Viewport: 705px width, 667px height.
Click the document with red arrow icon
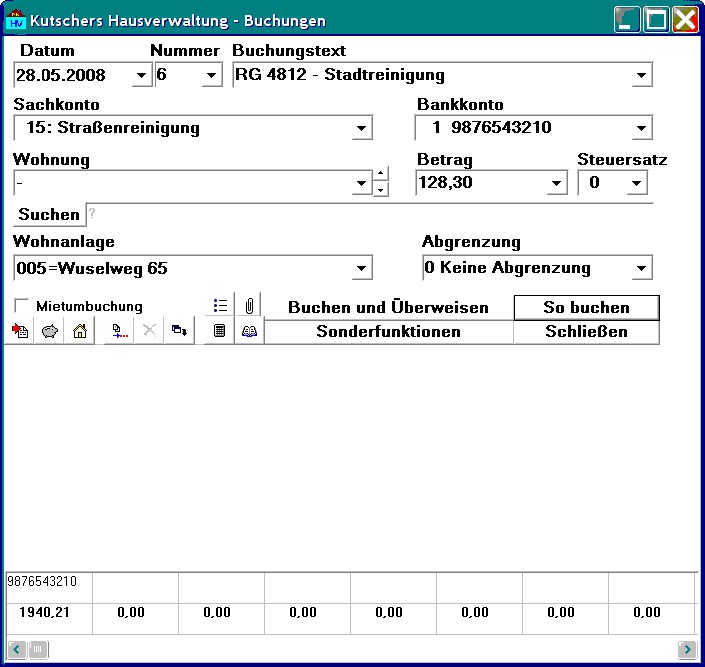[19, 331]
